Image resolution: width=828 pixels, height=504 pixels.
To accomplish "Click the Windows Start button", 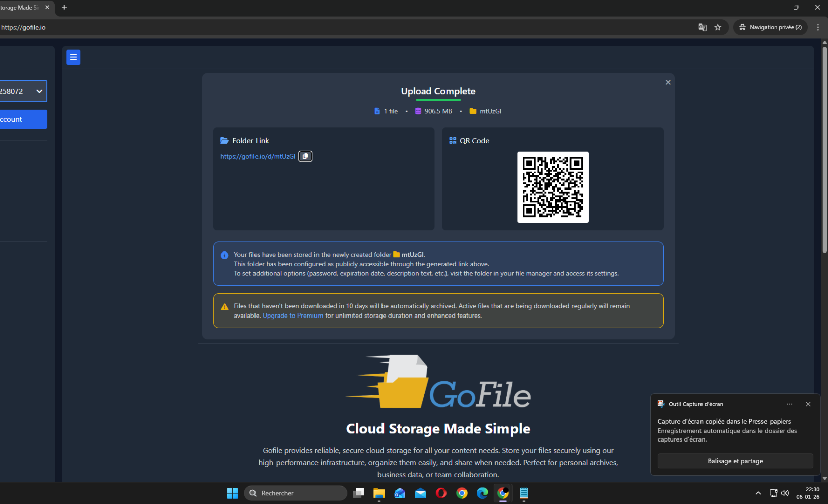I will [x=232, y=493].
